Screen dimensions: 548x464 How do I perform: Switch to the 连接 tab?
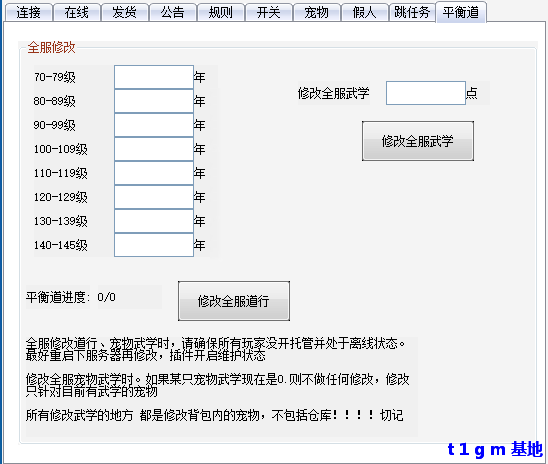coord(29,13)
